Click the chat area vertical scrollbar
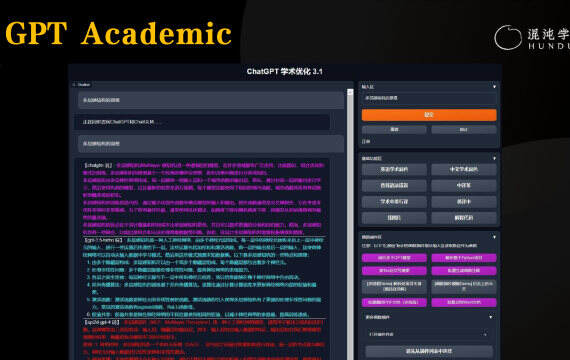Screen dimensions: 570x360 350,224
